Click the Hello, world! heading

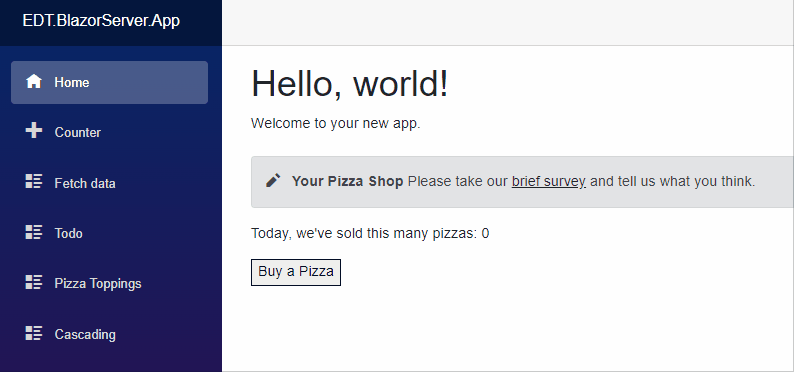[x=350, y=84]
